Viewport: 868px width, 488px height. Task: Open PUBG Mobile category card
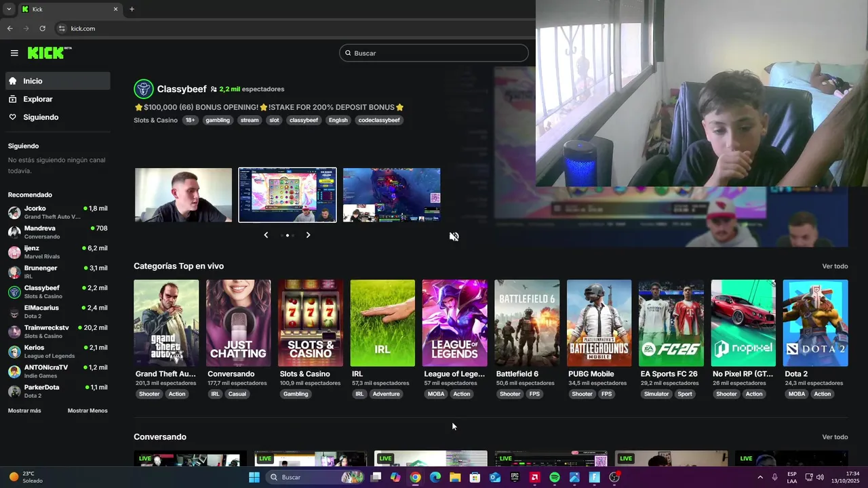[599, 323]
